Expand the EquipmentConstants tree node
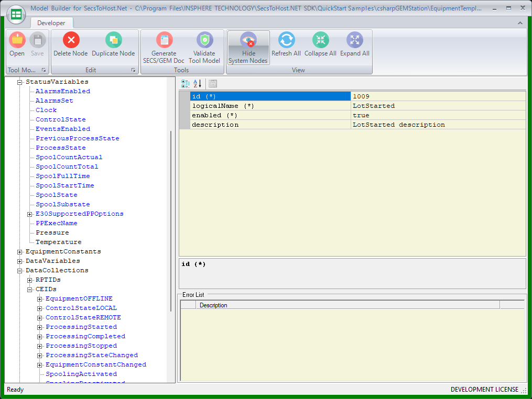Screen dimensions: 532x399 click(x=20, y=252)
